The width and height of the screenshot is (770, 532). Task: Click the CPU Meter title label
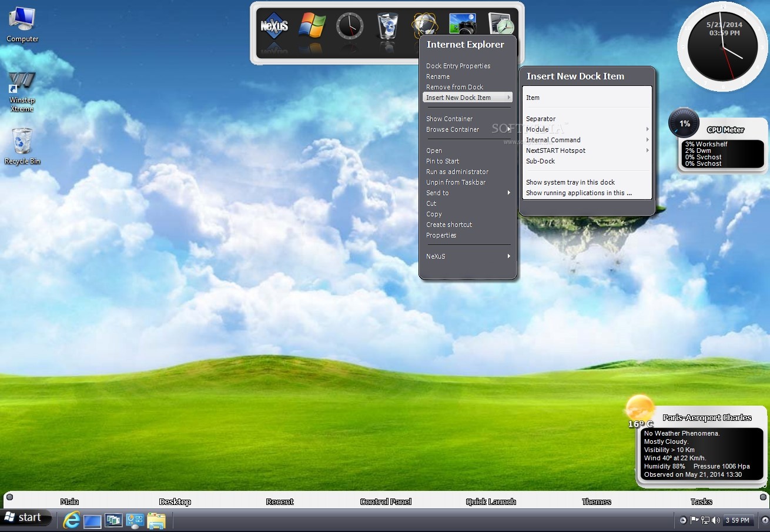725,129
